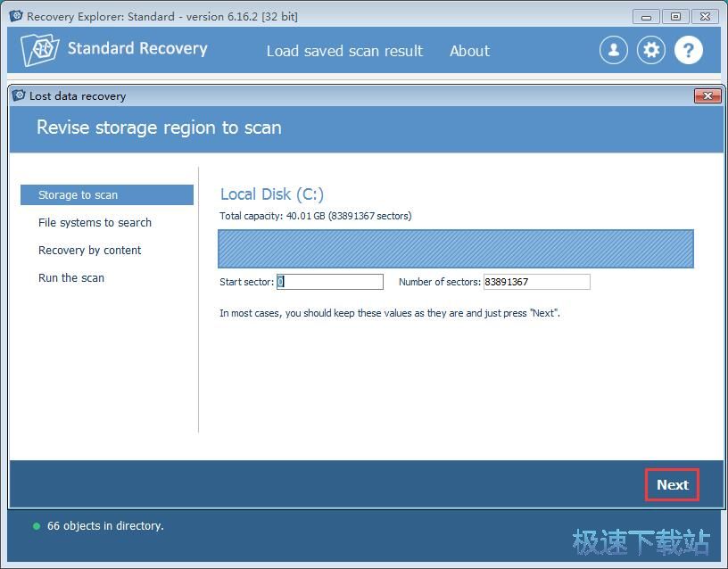Open the About menu item
The width and height of the screenshot is (728, 569).
coord(469,51)
